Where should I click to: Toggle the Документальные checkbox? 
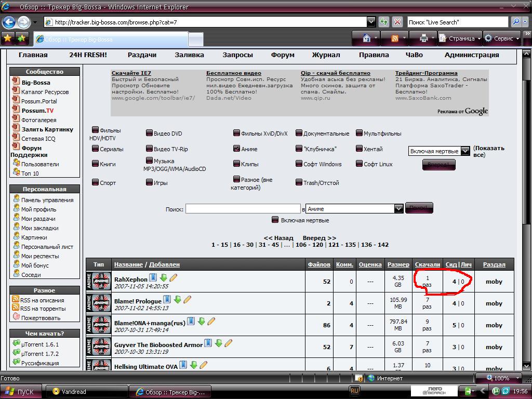(299, 132)
